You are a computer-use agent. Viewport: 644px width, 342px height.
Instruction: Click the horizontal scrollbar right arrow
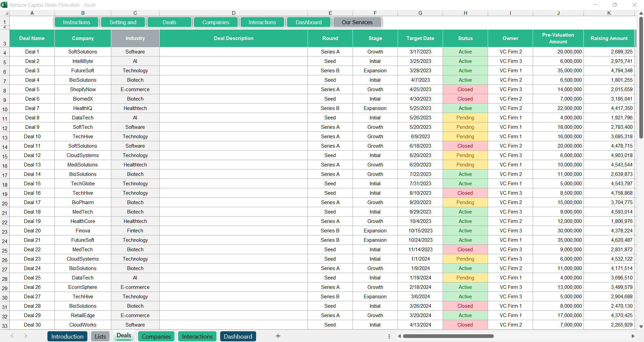[x=635, y=336]
